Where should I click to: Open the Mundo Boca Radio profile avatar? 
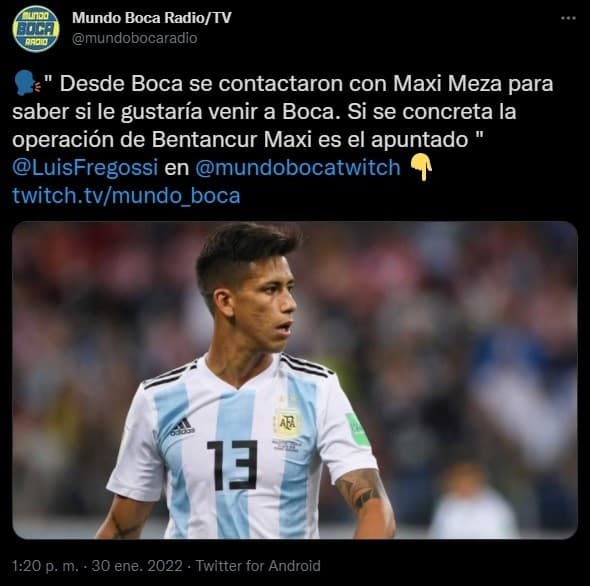(36, 29)
